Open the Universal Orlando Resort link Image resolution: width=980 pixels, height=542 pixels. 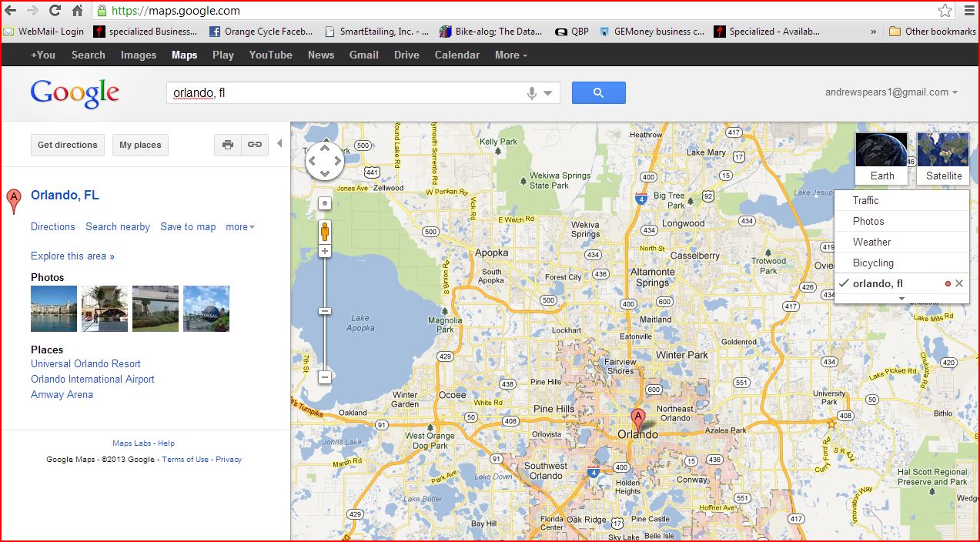[x=85, y=363]
